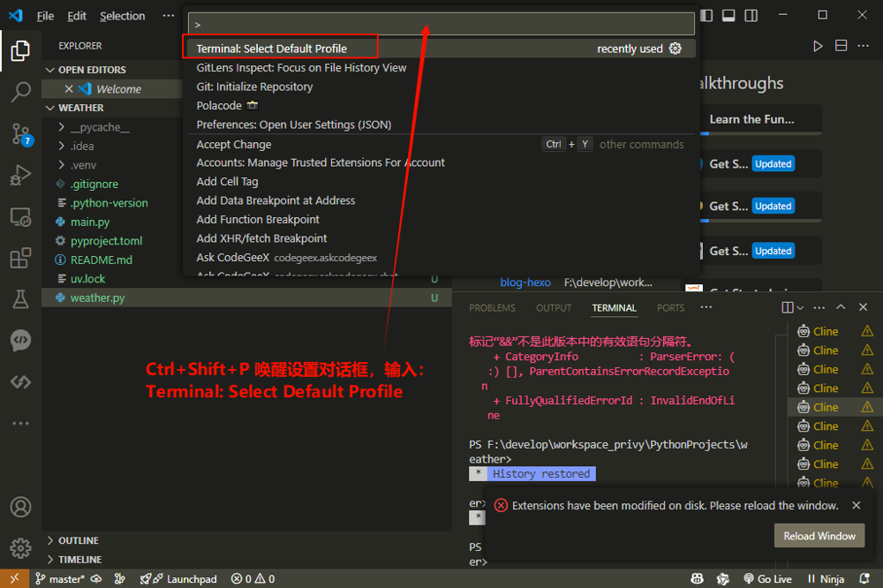Open the Run and Debug view
Image resolution: width=883 pixels, height=588 pixels.
click(x=20, y=176)
